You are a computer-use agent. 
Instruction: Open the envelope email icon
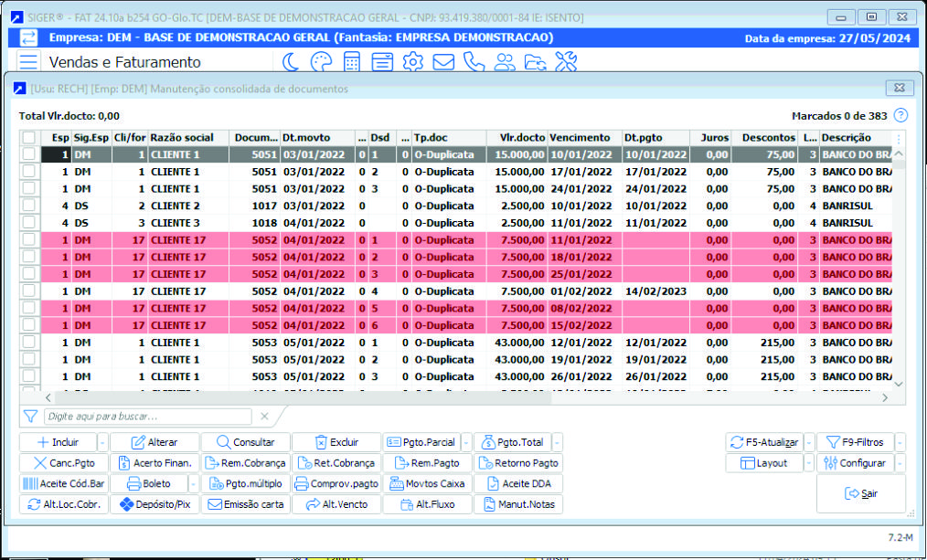(444, 61)
